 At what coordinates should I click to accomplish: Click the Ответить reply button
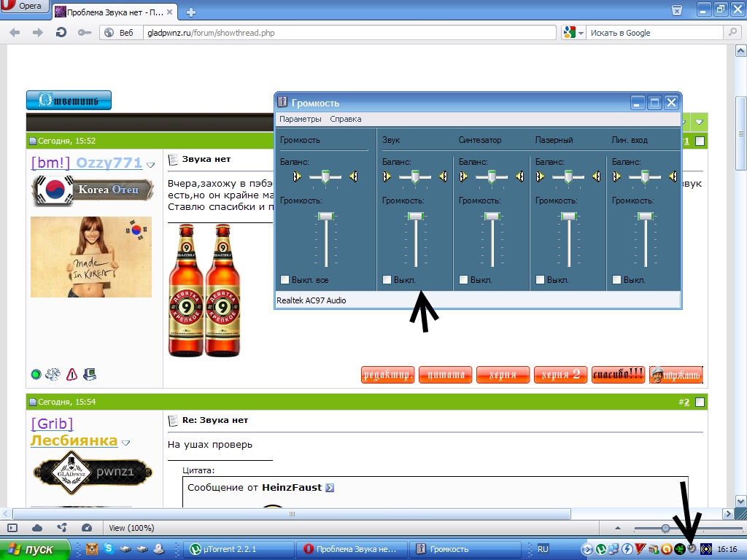pyautogui.click(x=69, y=101)
